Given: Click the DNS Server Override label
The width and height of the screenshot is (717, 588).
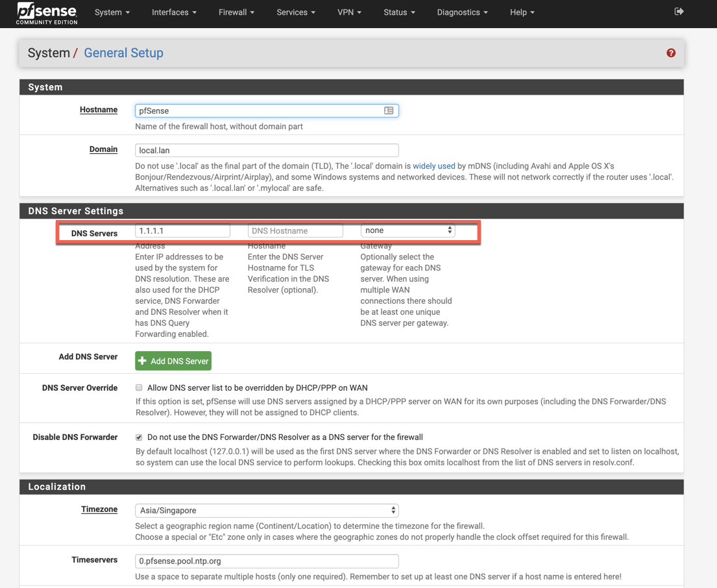Looking at the screenshot, I should [x=80, y=387].
